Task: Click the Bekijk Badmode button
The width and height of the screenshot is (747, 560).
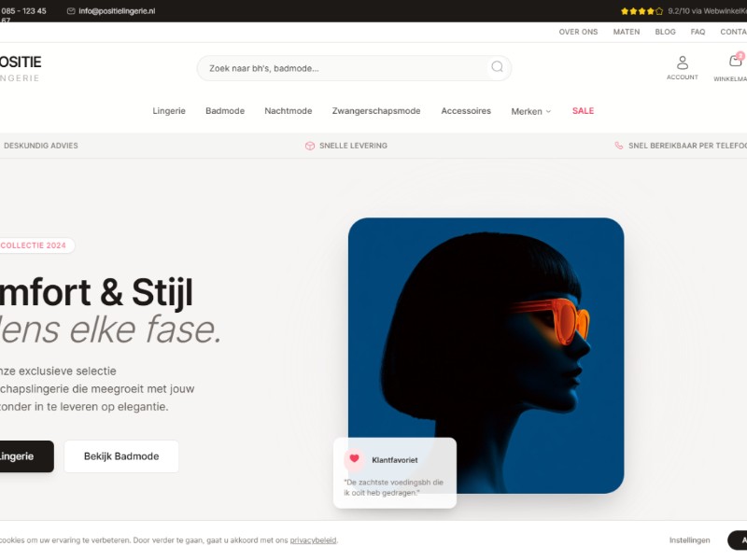Action: tap(121, 456)
